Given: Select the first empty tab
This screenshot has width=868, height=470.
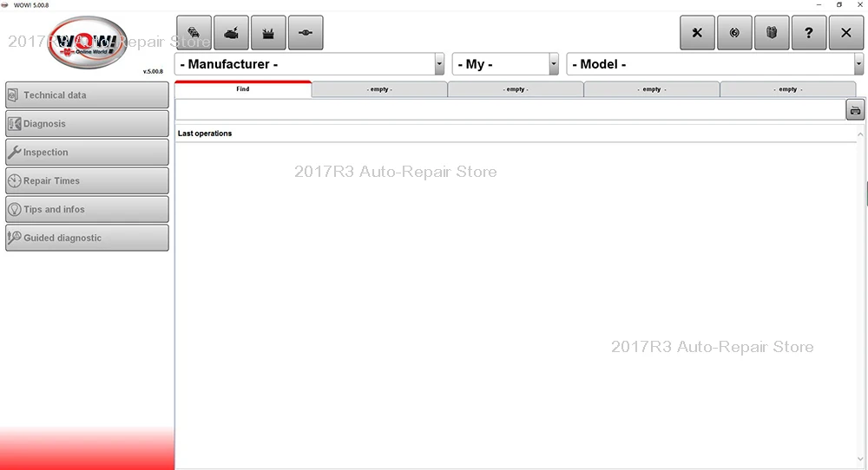Looking at the screenshot, I should (x=379, y=89).
